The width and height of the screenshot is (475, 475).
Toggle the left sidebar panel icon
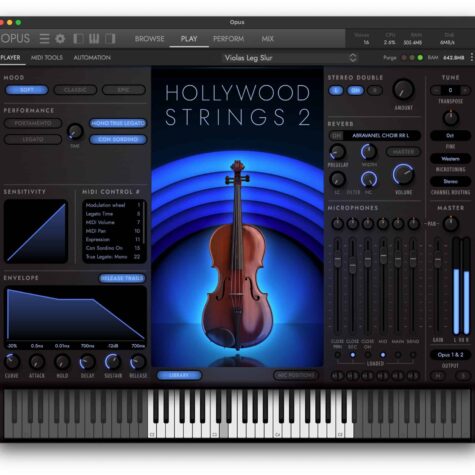click(x=79, y=39)
